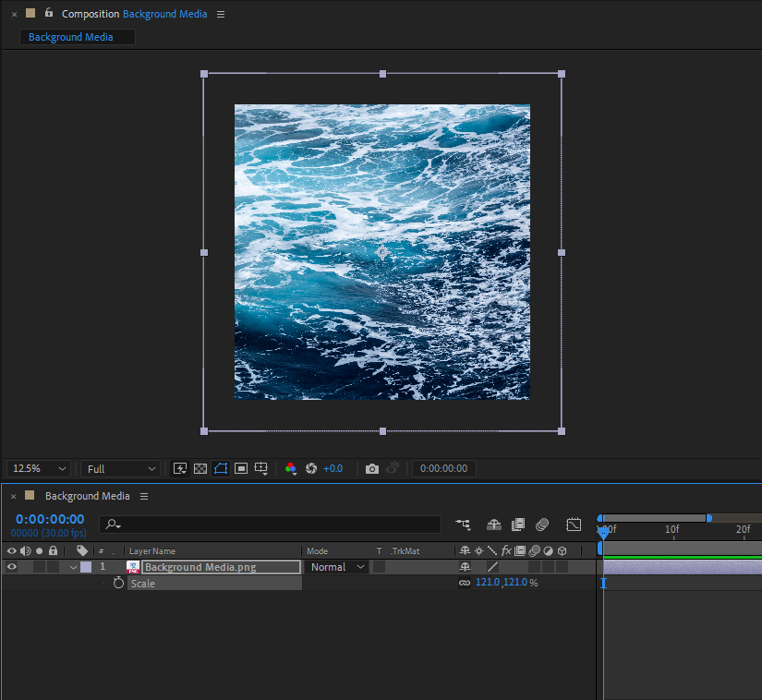Click the Solo dot column header icon
The image size is (762, 700).
point(40,551)
